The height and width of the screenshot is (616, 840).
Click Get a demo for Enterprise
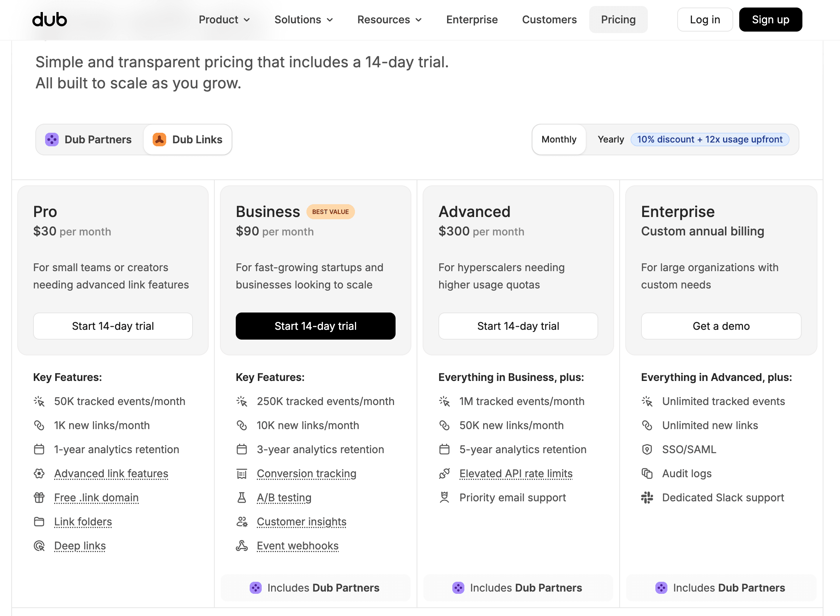[x=721, y=326]
